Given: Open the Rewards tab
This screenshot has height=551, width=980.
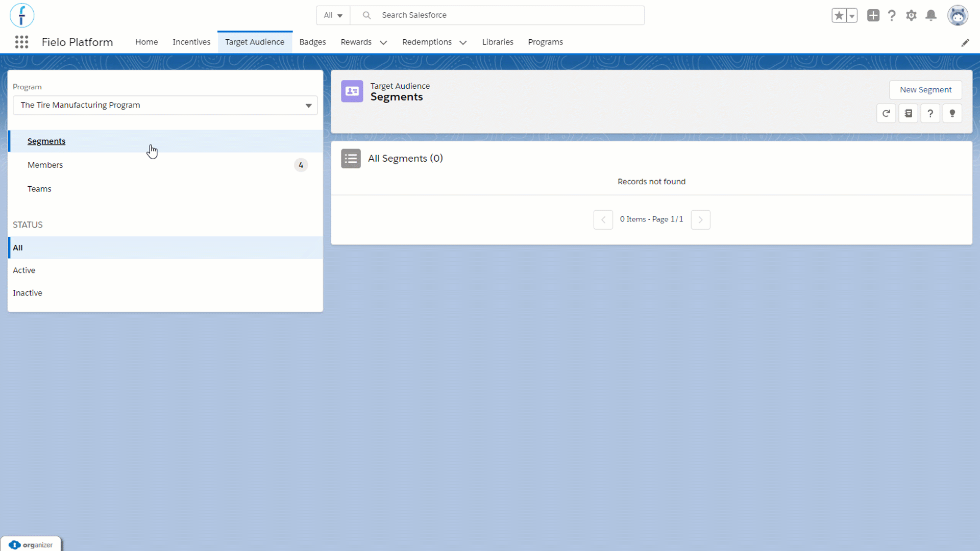Looking at the screenshot, I should click(x=356, y=42).
